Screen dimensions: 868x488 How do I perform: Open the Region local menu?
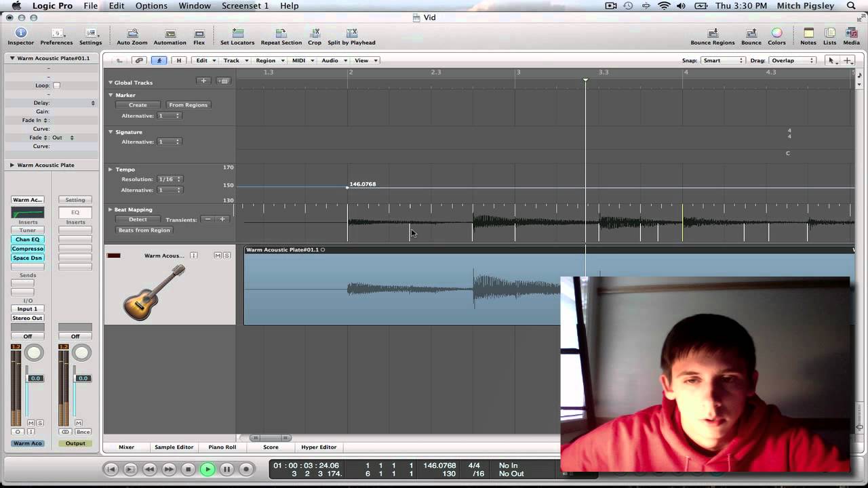pyautogui.click(x=269, y=60)
